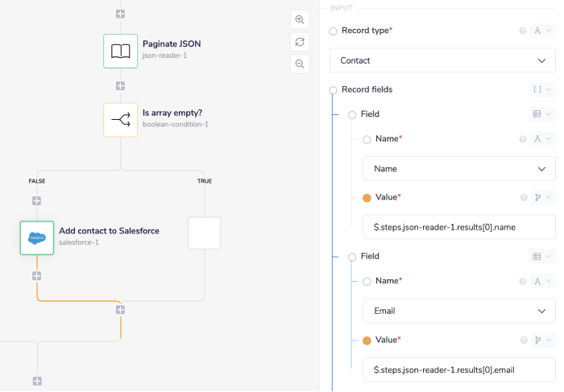
Task: Click the plus icon below Add contact to Salesforce
Action: coord(37,276)
